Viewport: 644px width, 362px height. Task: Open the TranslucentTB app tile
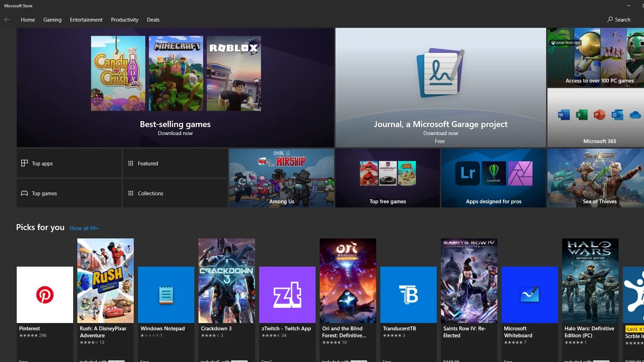click(408, 294)
